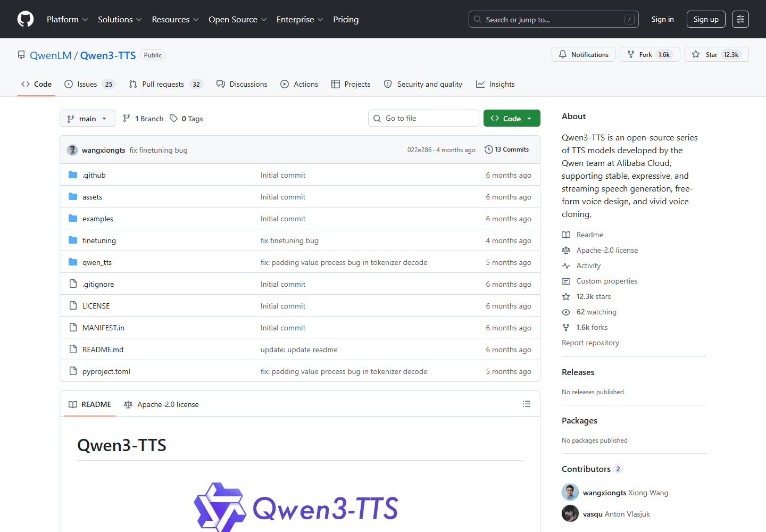Open the header appearance settings icon
The width and height of the screenshot is (766, 532).
coord(740,19)
